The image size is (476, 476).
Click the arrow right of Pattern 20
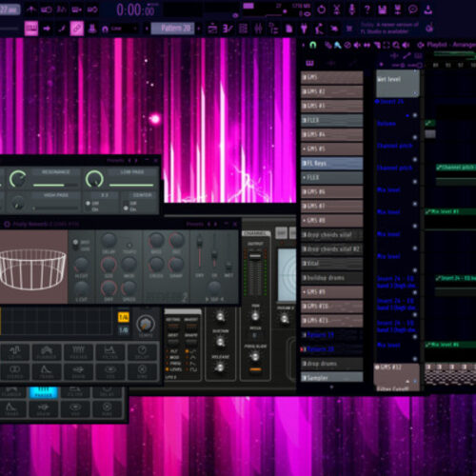point(199,29)
